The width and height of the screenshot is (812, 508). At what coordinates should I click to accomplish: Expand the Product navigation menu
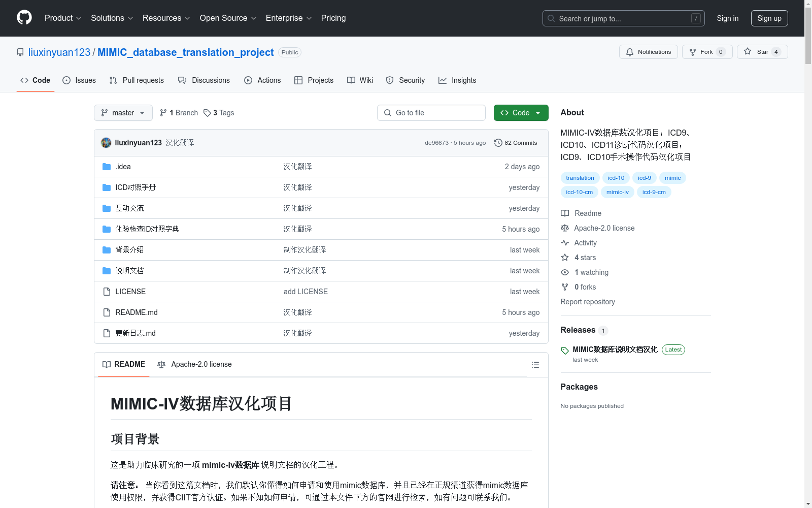click(x=62, y=18)
